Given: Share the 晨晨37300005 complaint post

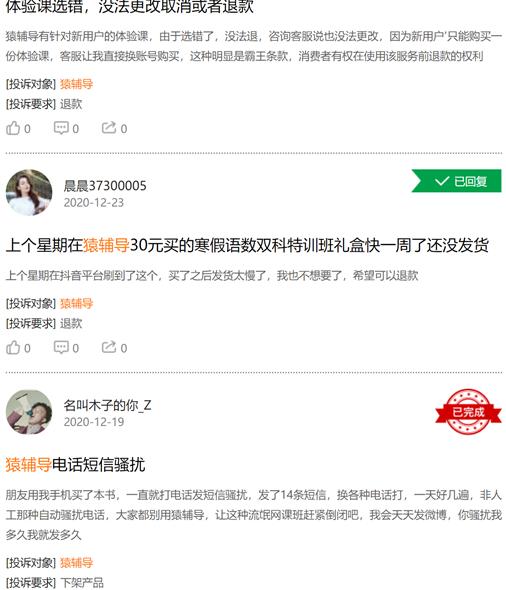Looking at the screenshot, I should (114, 348).
